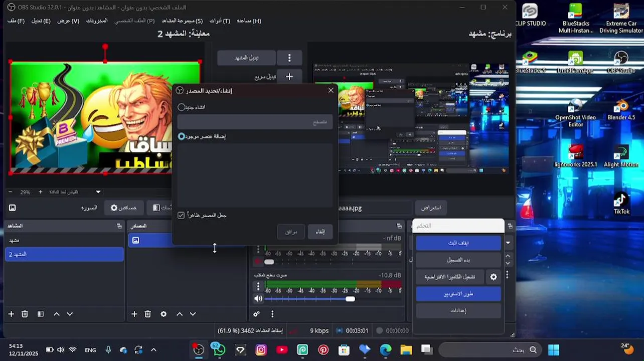Add a source with the plus icon in Sources panel
This screenshot has height=361, width=644.
[134, 314]
